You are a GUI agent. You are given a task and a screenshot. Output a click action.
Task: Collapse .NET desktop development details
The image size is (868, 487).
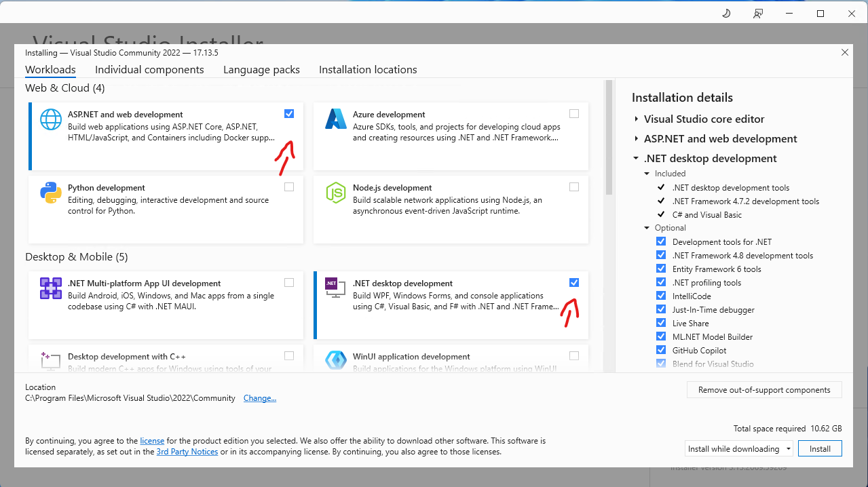(x=637, y=159)
